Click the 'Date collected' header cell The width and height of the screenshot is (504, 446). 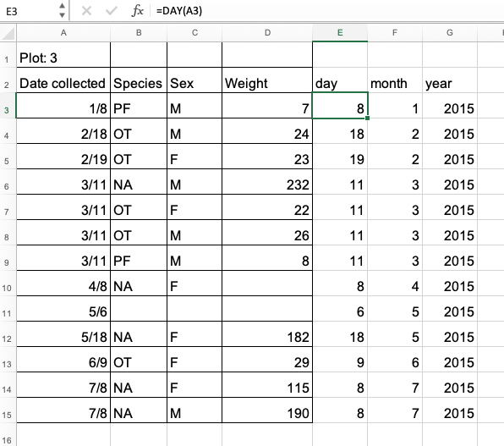click(63, 80)
